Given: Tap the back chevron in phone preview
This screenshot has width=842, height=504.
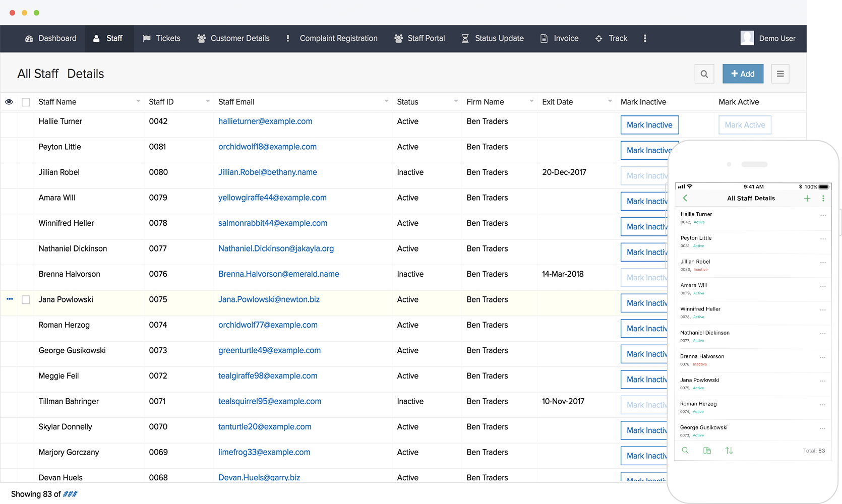Looking at the screenshot, I should click(x=685, y=198).
